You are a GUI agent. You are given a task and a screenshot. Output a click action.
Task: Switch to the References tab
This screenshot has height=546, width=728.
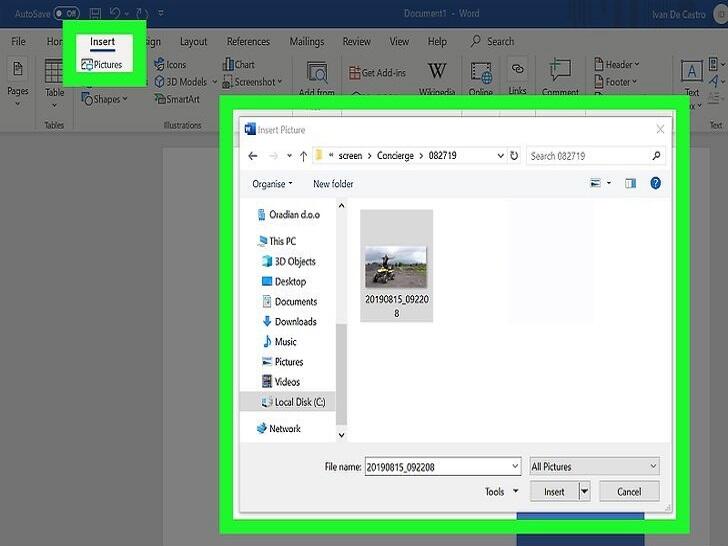point(248,42)
